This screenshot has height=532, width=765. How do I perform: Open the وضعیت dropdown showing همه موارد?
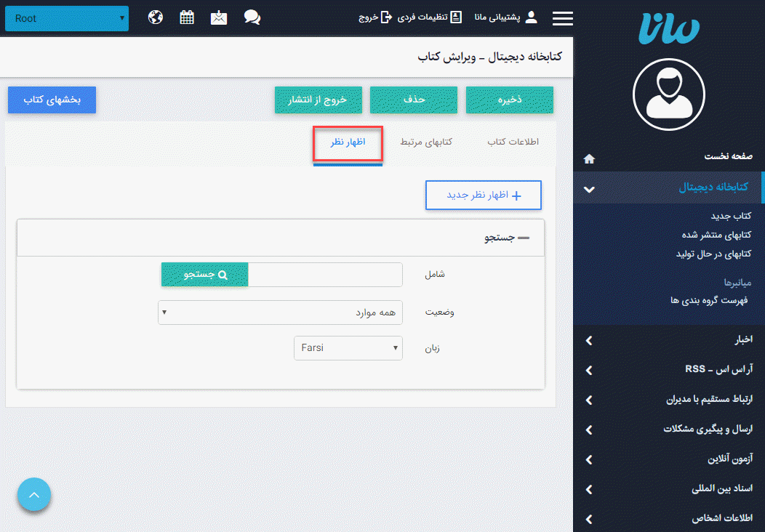281,312
